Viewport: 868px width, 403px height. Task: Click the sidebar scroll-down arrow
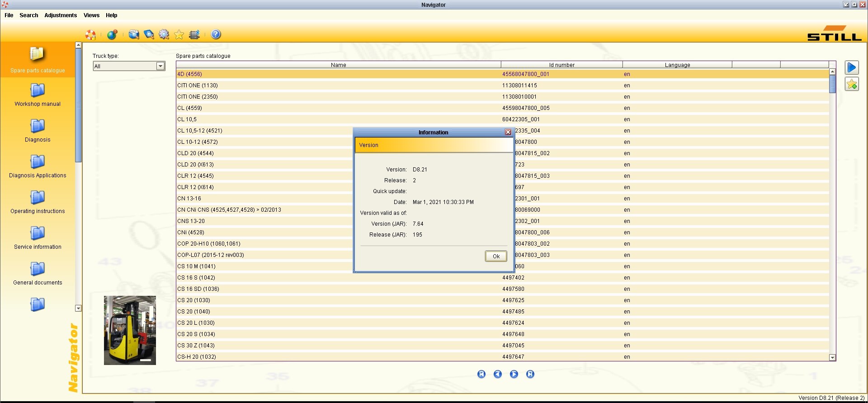(x=78, y=308)
